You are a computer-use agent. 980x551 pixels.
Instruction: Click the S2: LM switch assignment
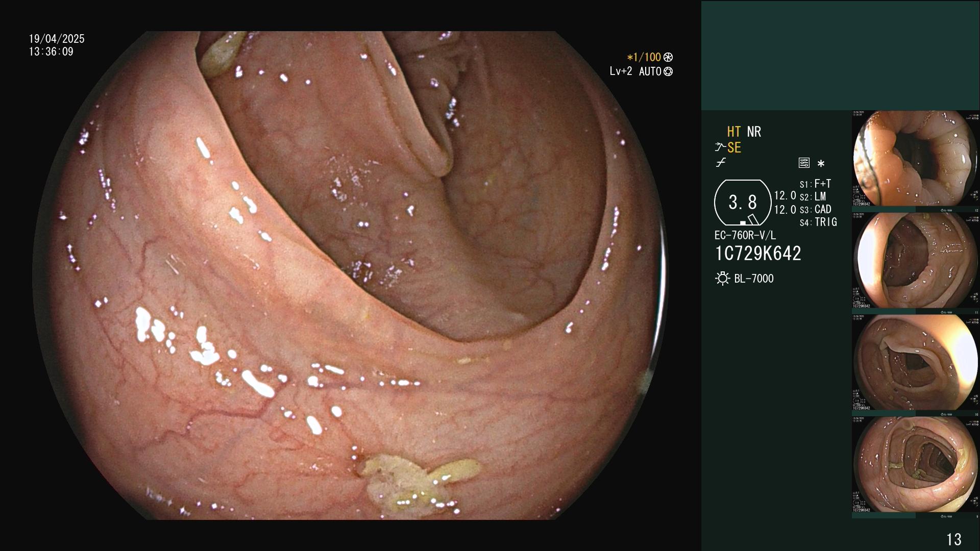813,196
